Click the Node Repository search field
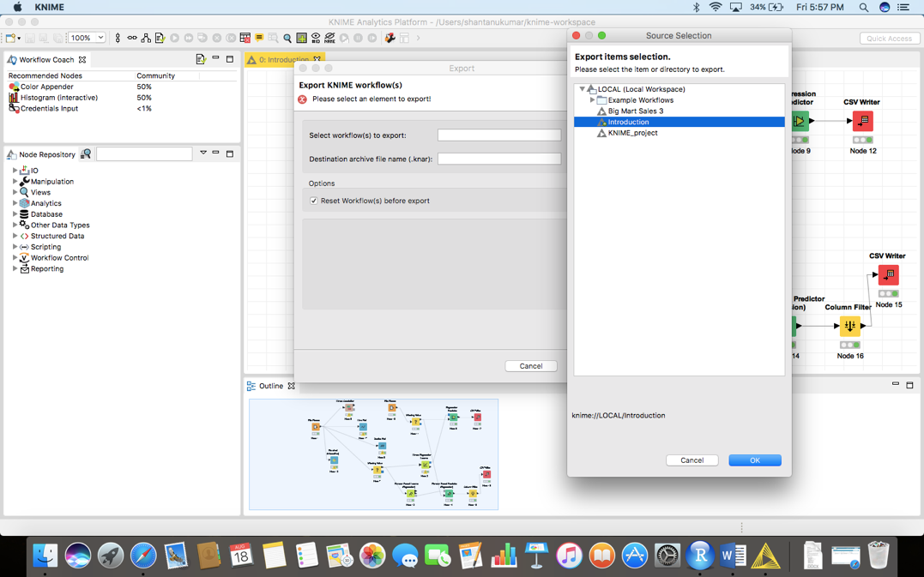 click(x=144, y=154)
